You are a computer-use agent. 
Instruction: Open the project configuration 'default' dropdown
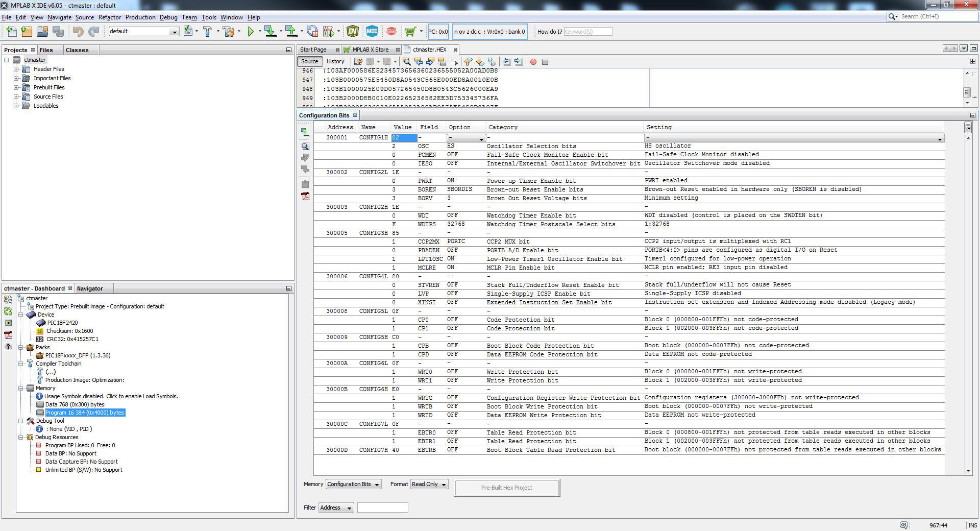tap(143, 32)
